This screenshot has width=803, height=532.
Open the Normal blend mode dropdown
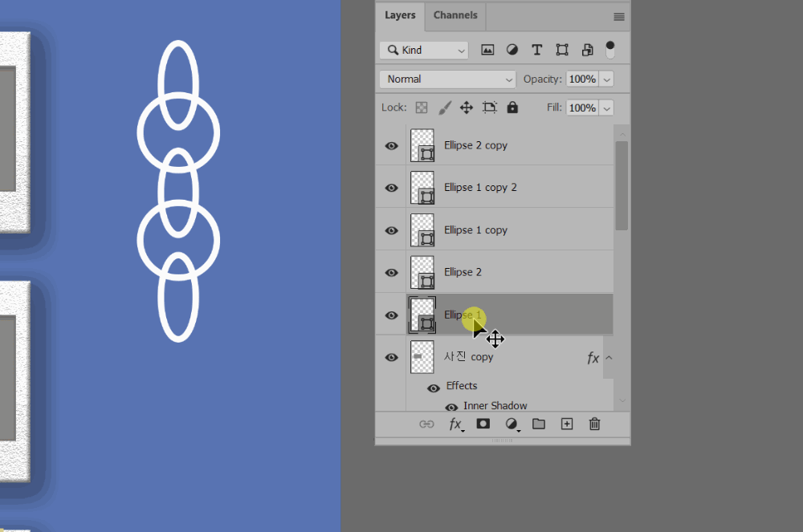point(447,79)
